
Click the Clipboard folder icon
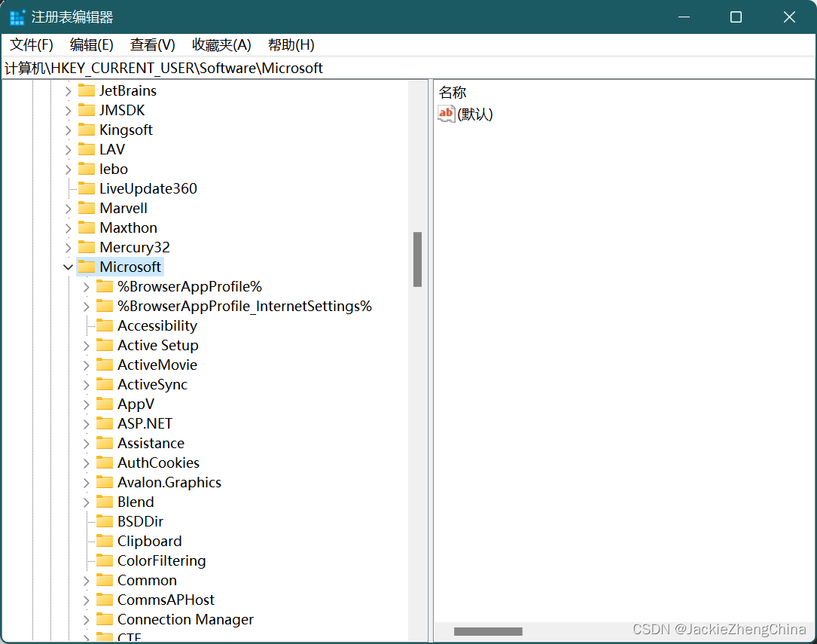105,542
